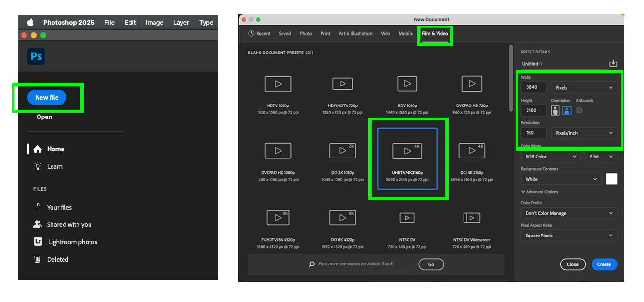Open the Photoshop 2025 application menu
The width and height of the screenshot is (644, 302).
point(69,22)
